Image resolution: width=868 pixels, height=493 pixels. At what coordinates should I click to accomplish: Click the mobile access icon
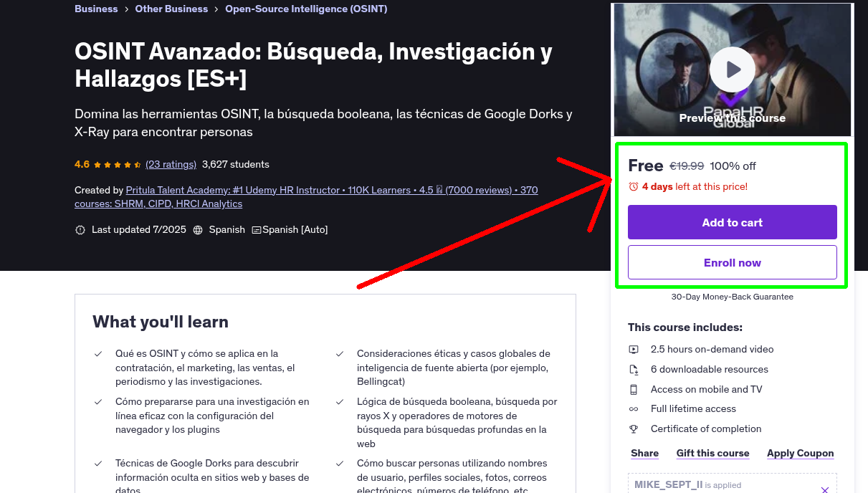pos(634,390)
